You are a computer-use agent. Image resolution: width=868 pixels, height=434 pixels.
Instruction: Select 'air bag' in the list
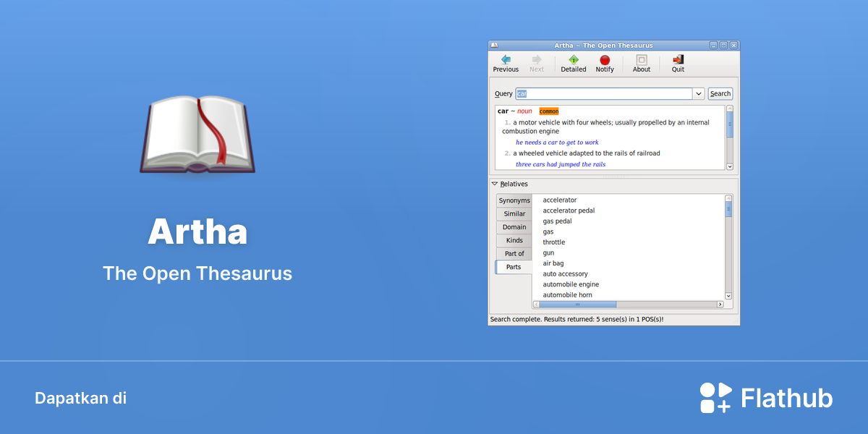(553, 263)
